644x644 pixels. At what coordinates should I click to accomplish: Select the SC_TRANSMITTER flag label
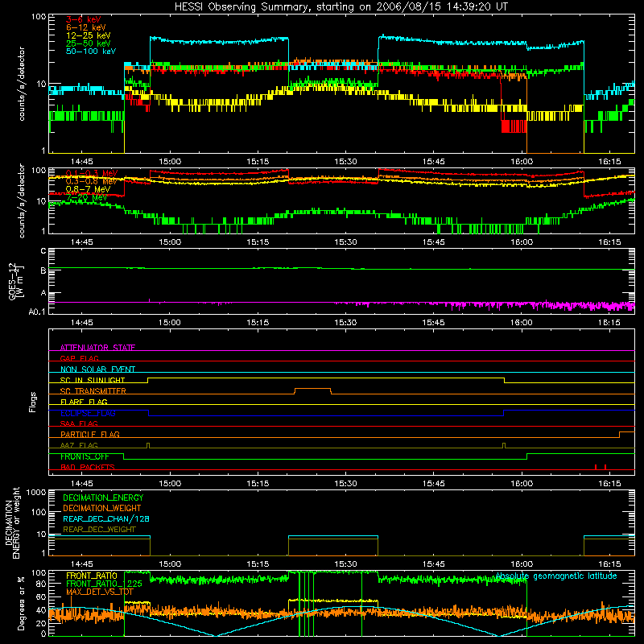[93, 390]
